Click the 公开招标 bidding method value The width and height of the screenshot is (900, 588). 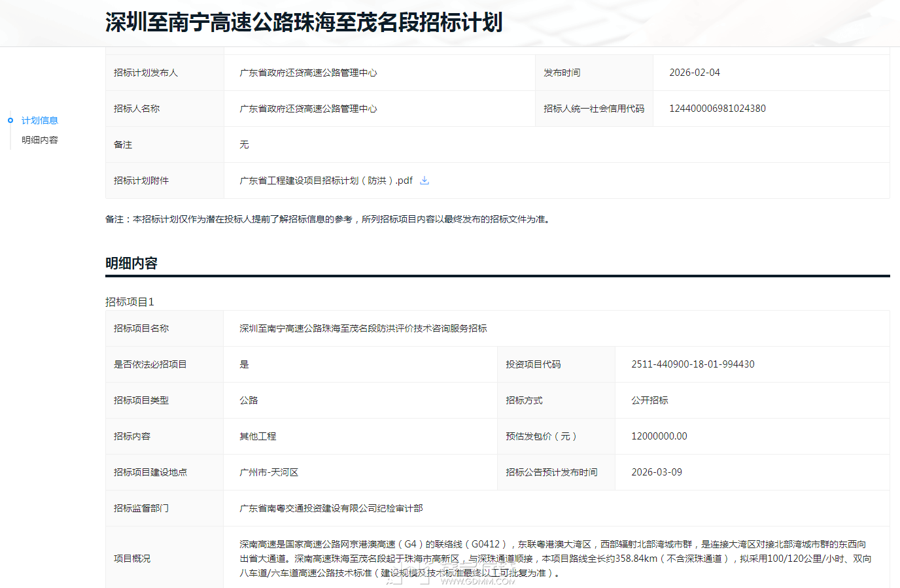pos(649,400)
